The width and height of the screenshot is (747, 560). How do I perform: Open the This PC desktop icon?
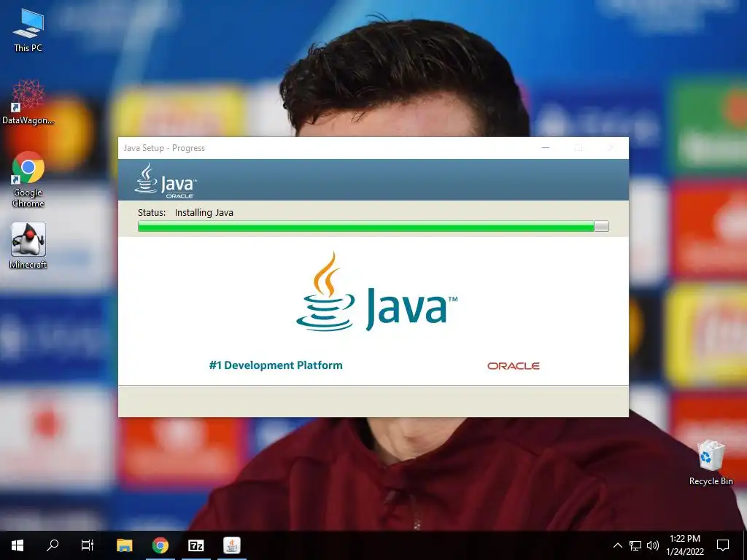pos(28,31)
